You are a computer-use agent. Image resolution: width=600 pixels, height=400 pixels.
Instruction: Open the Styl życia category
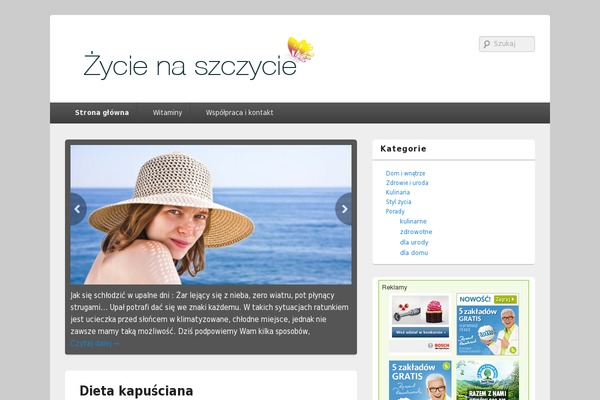(398, 202)
